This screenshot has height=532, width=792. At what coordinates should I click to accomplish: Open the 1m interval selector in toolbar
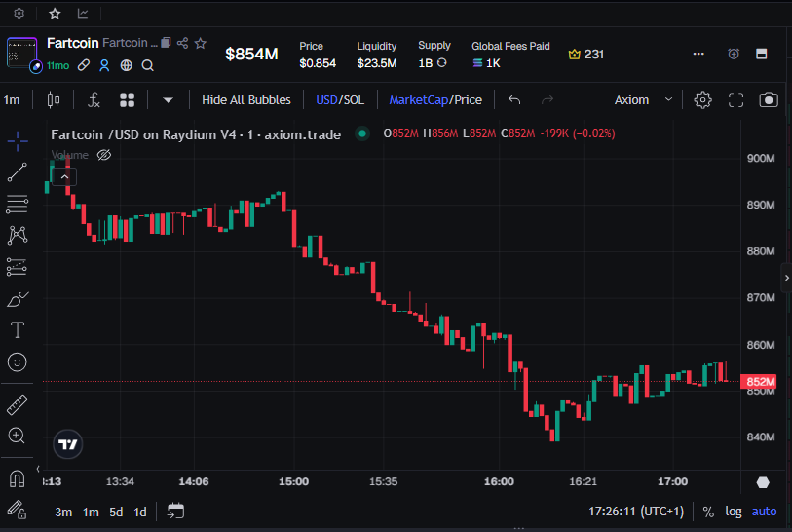tap(12, 100)
